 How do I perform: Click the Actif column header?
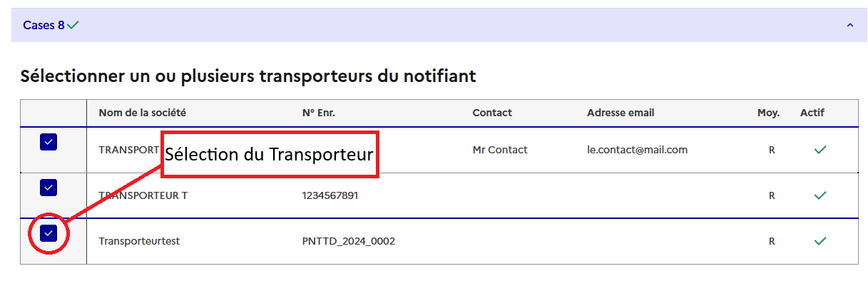point(812,113)
